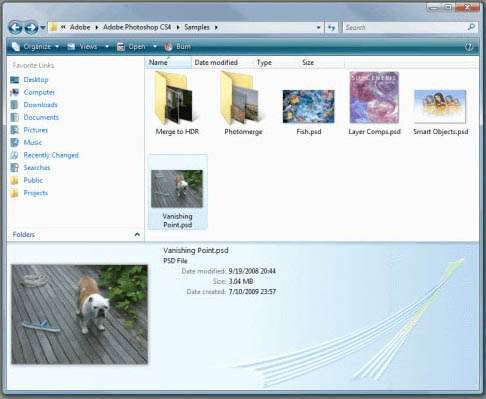Click the Recently Changed icon in sidebar
The height and width of the screenshot is (399, 486).
[15, 155]
